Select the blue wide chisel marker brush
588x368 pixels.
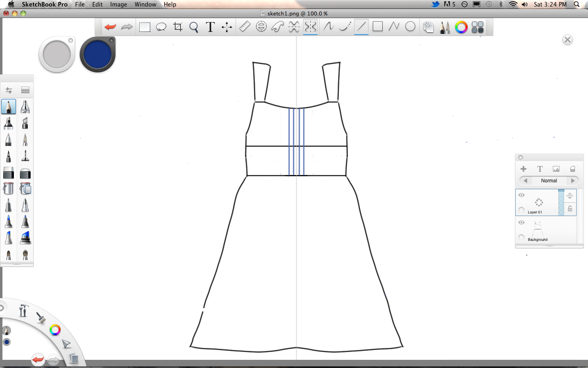tap(25, 238)
